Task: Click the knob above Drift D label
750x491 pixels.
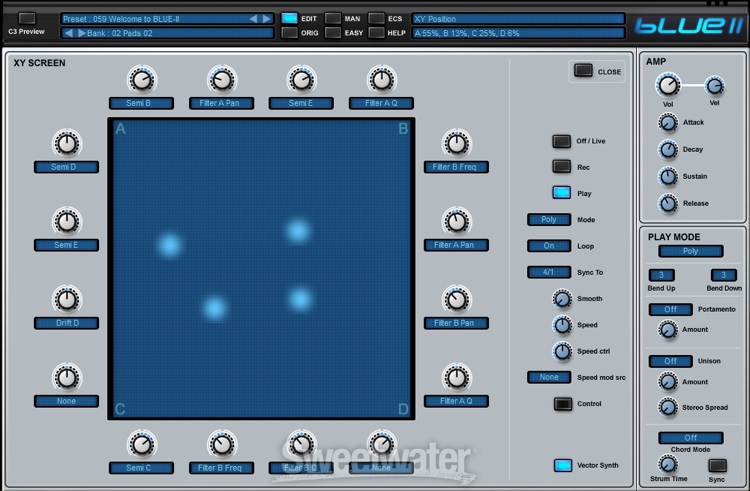Action: [x=66, y=299]
